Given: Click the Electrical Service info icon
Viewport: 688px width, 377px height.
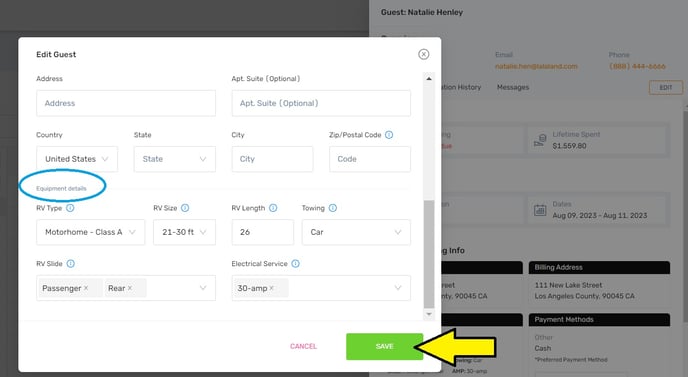Looking at the screenshot, I should tap(296, 264).
